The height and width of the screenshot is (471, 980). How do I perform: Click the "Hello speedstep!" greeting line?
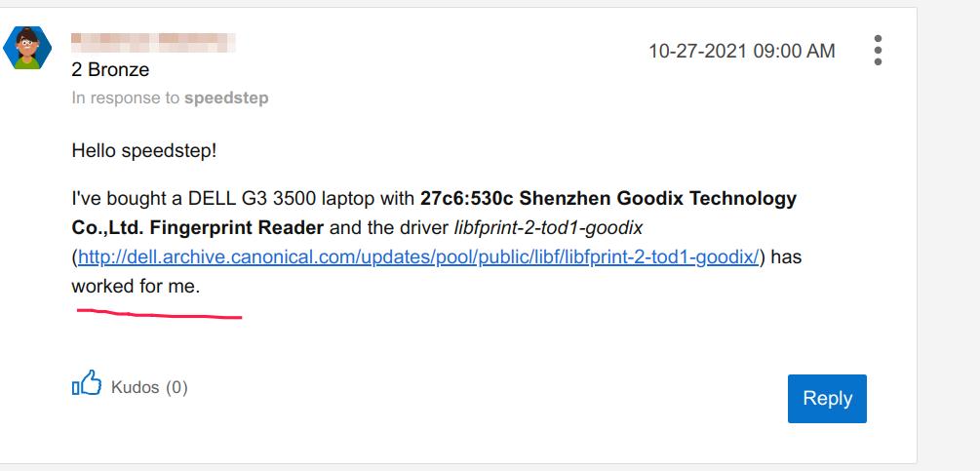tap(143, 151)
